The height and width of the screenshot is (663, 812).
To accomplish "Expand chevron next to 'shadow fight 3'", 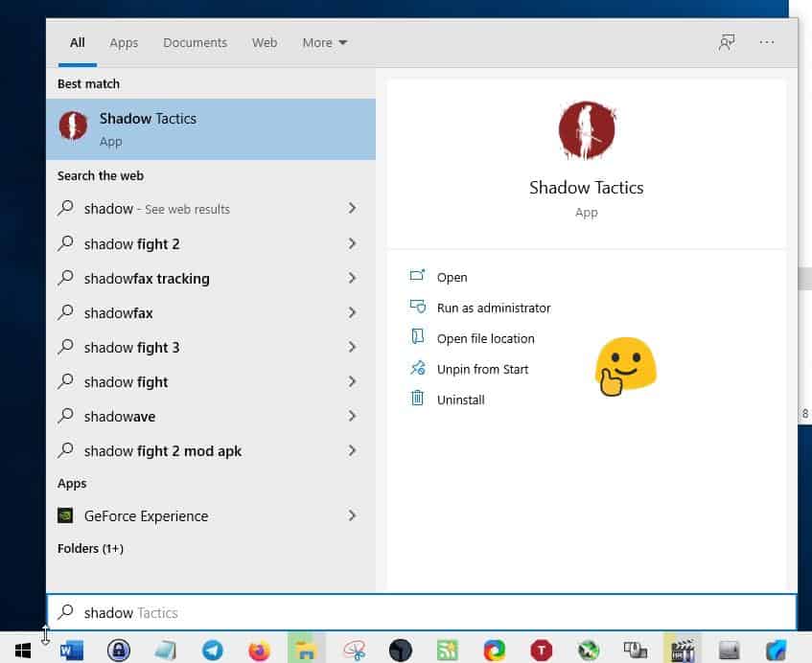I will [x=352, y=347].
